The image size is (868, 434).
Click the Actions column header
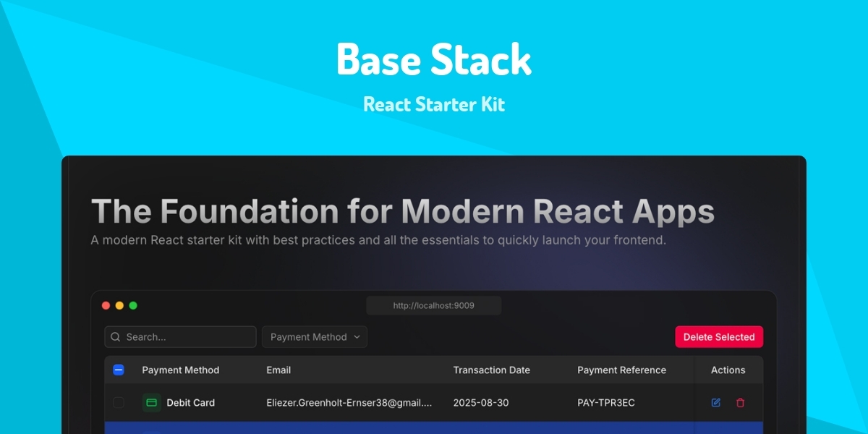(x=728, y=370)
